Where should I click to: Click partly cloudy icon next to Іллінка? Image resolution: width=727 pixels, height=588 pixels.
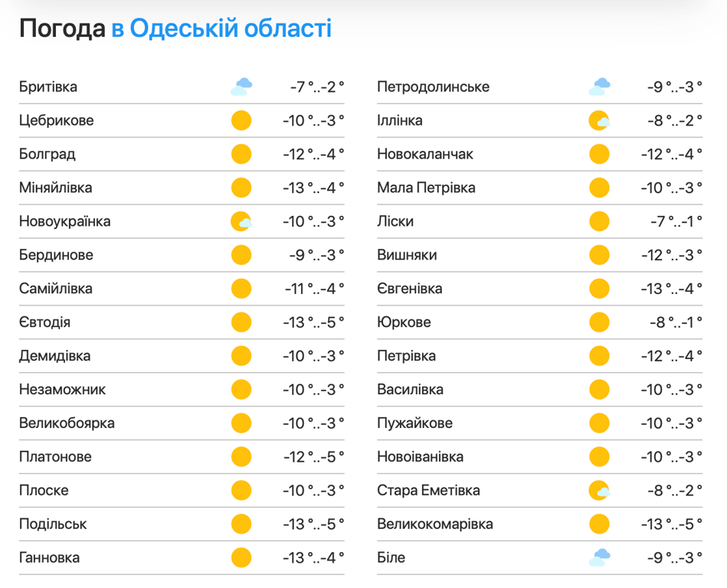click(599, 120)
